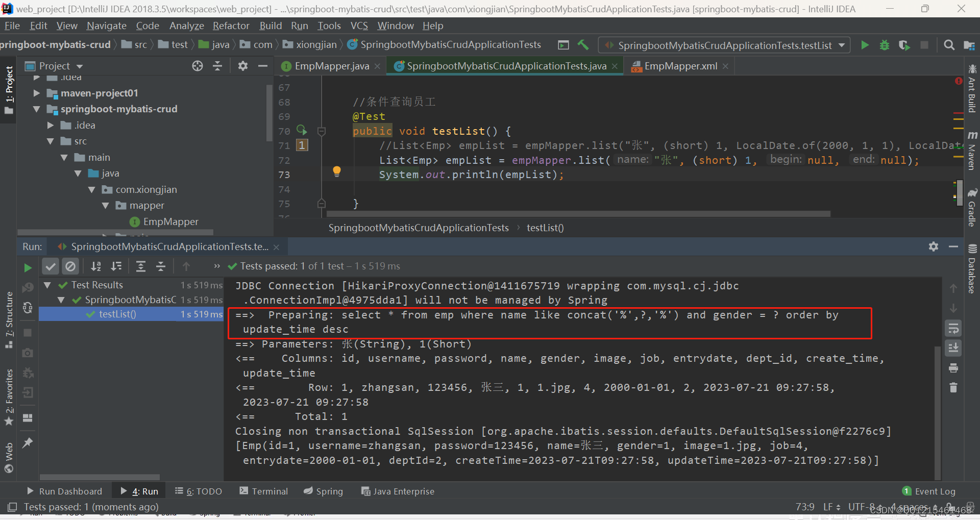Sort tests alphabetically in Run toolbar
The image size is (980, 520).
tap(96, 266)
